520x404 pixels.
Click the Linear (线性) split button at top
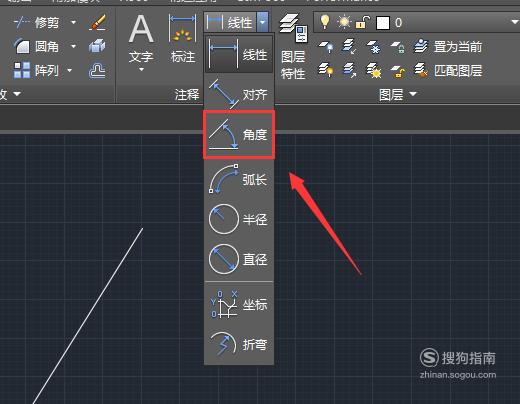(x=230, y=22)
